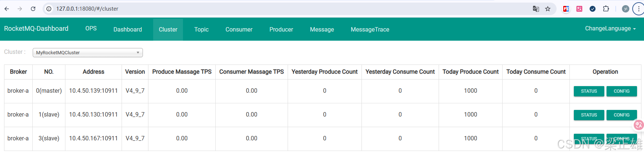Click the Cluster : label
Viewport: 644px width, 155px height.
point(15,52)
